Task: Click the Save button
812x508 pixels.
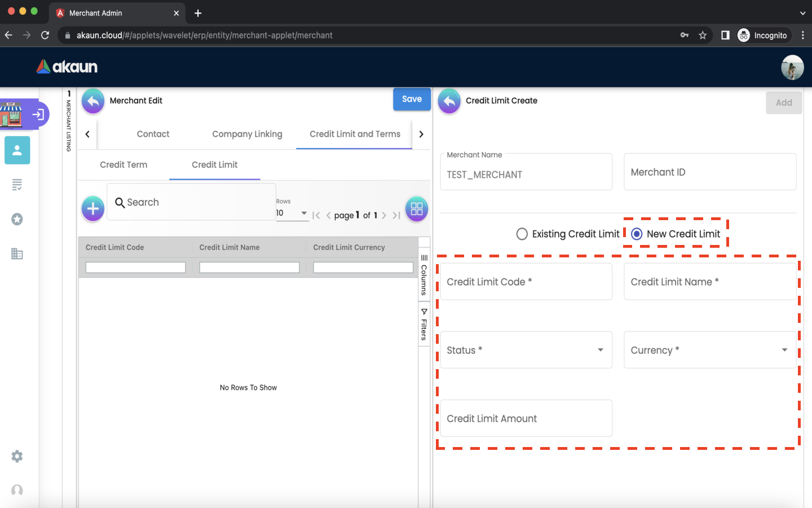Action: [412, 99]
